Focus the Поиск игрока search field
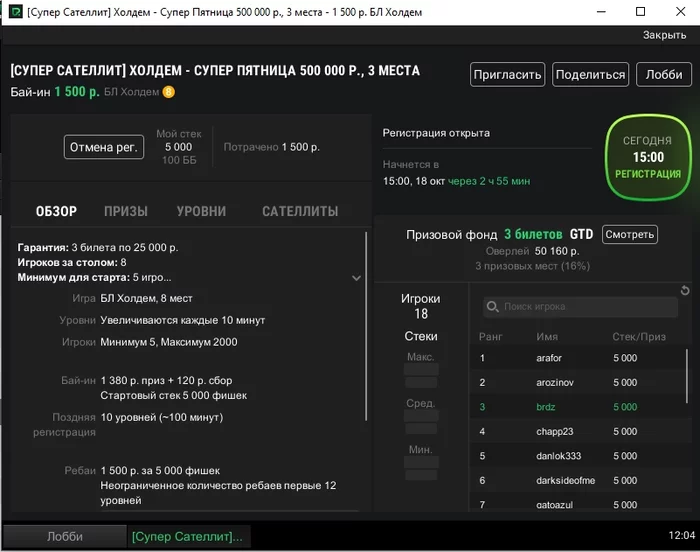Viewport: 700px width, 552px height. point(580,307)
